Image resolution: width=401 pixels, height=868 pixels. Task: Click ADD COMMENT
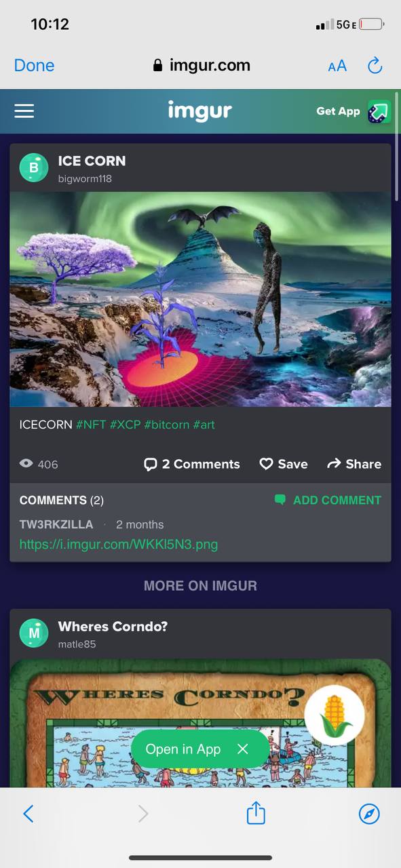coord(328,500)
